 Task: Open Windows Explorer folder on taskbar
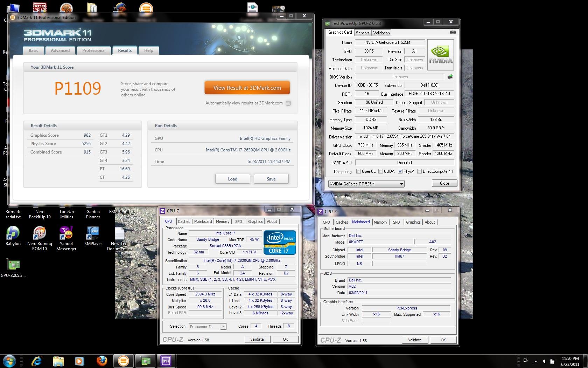(x=58, y=361)
